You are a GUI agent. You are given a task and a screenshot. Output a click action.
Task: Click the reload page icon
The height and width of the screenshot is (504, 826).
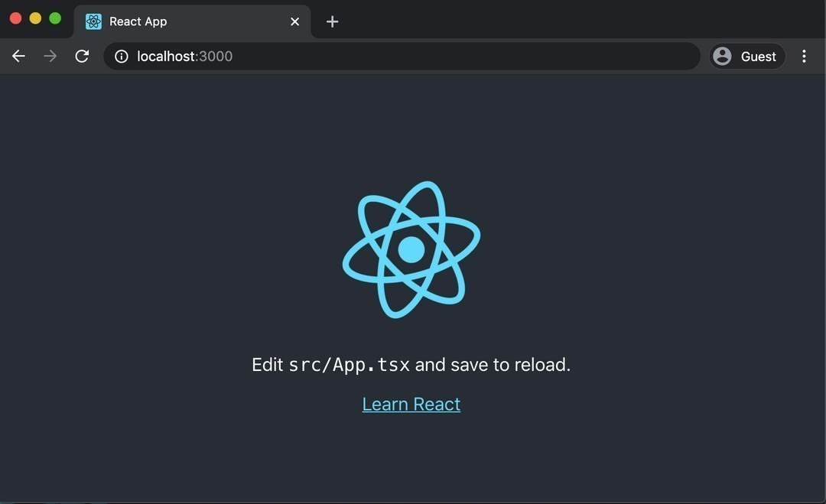point(82,56)
